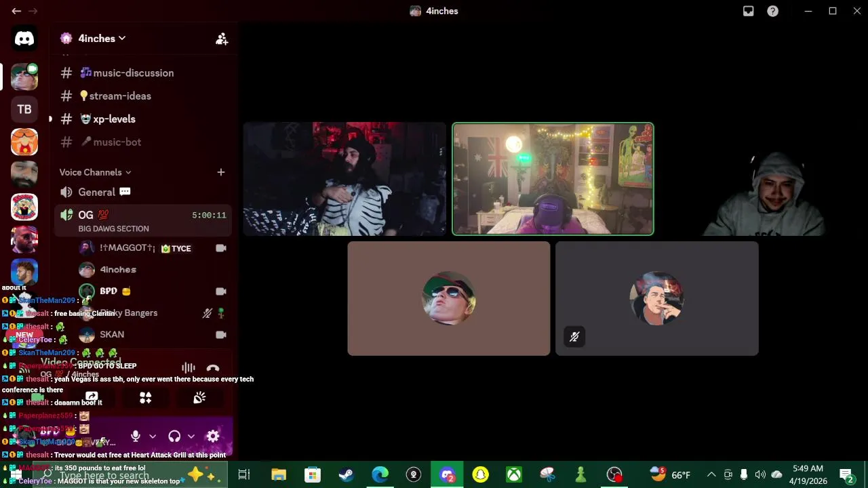Open the volume icon in the tray
The image size is (868, 488).
pos(760,474)
